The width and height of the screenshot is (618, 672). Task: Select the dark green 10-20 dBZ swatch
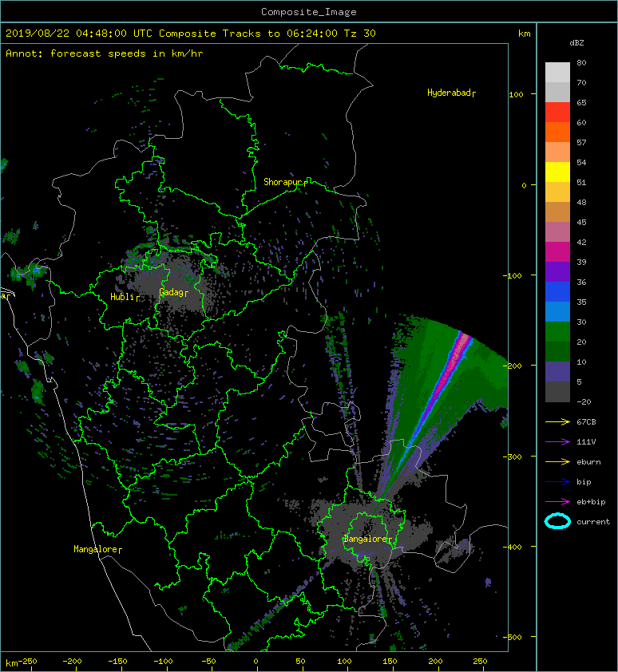pyautogui.click(x=557, y=351)
